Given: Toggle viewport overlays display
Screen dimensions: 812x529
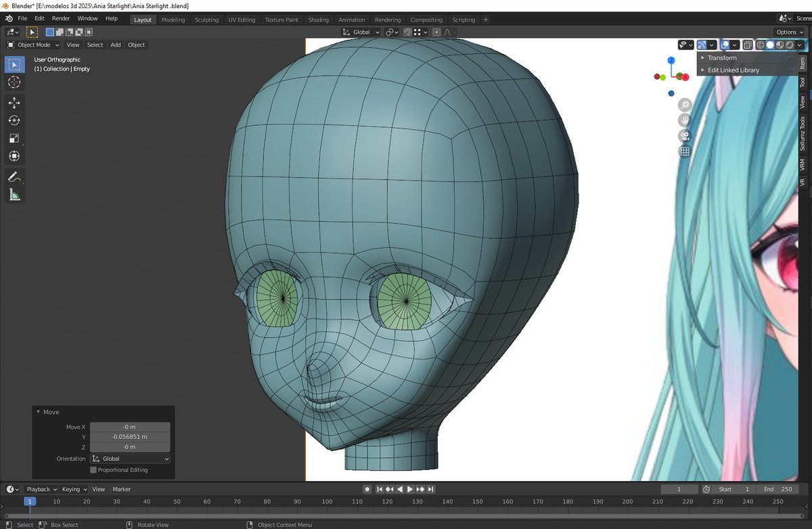Looking at the screenshot, I should pyautogui.click(x=725, y=45).
